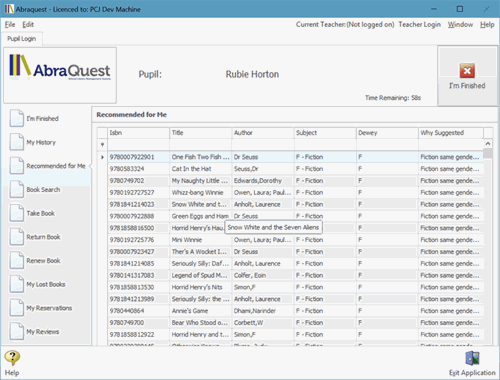Sort by the Why Suggested column header
The width and height of the screenshot is (500, 380).
pyautogui.click(x=451, y=133)
